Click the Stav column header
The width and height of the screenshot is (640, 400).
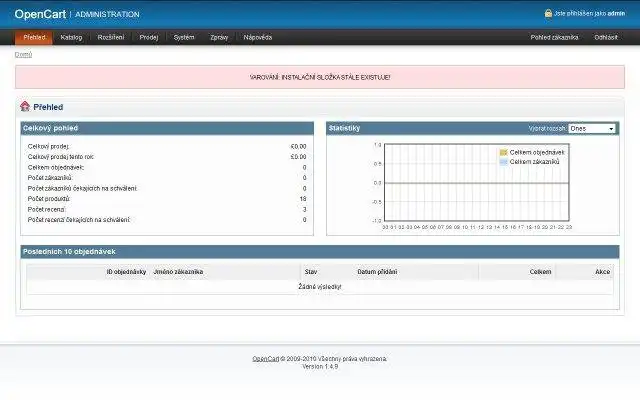311,272
